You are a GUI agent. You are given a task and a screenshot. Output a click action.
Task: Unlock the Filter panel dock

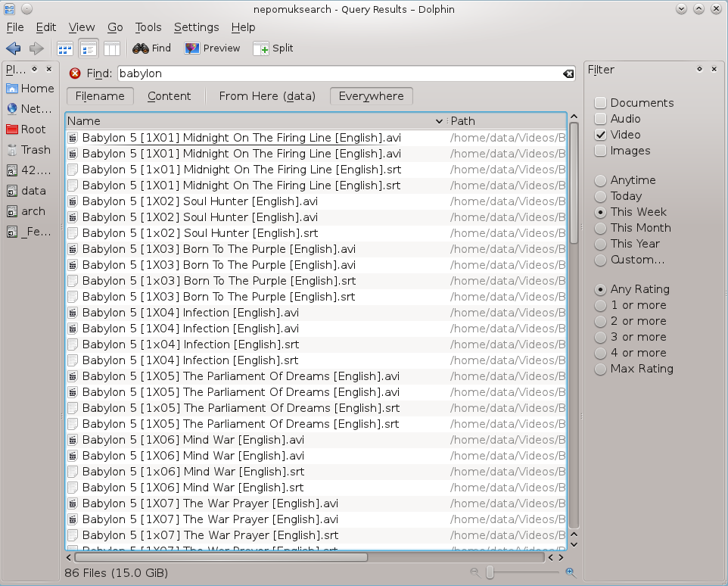coord(700,69)
